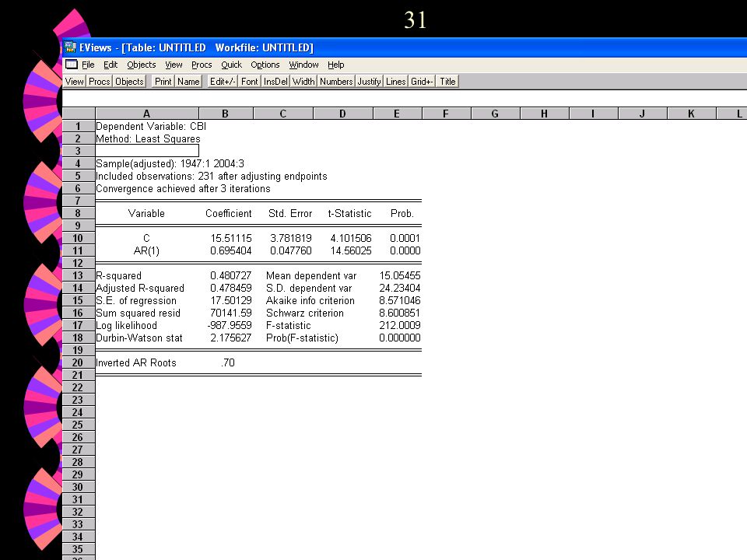The width and height of the screenshot is (747, 560).
Task: Click the 'Sample(adjusted): 1947:1 2004:3' text
Action: click(x=170, y=164)
